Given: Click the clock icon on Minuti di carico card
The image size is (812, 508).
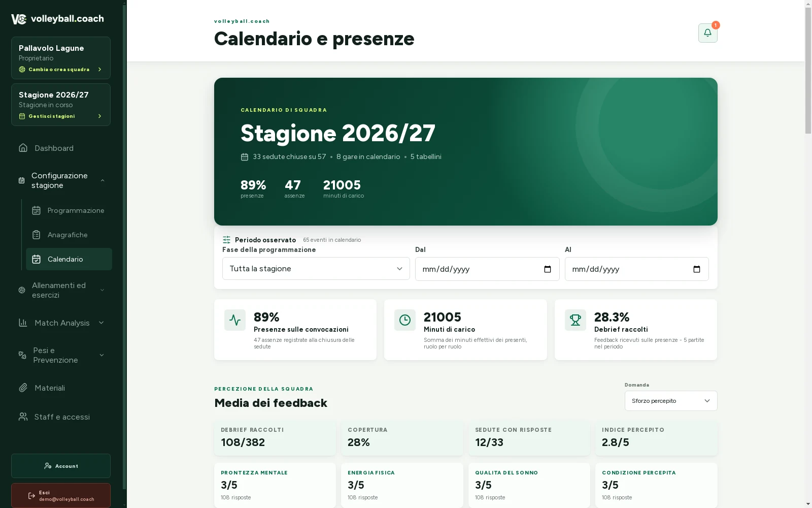Looking at the screenshot, I should 405,320.
